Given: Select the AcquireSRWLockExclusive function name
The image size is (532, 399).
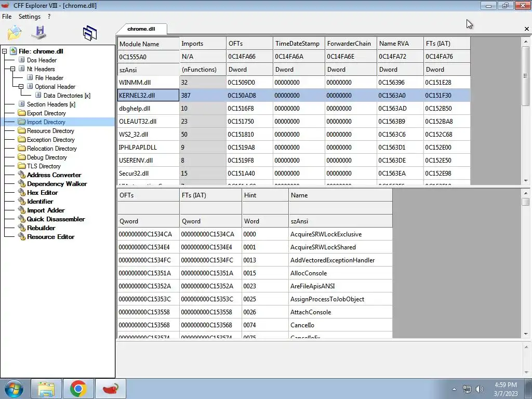Looking at the screenshot, I should [326, 234].
